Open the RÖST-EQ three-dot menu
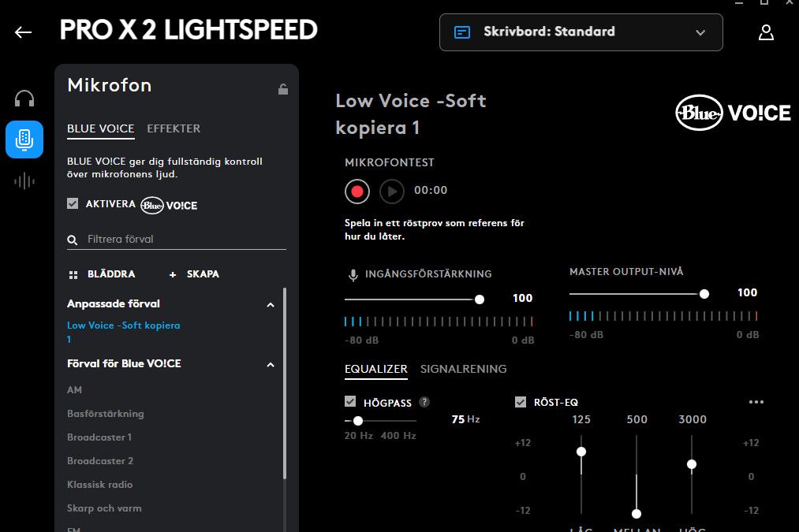The width and height of the screenshot is (799, 532). tap(756, 402)
